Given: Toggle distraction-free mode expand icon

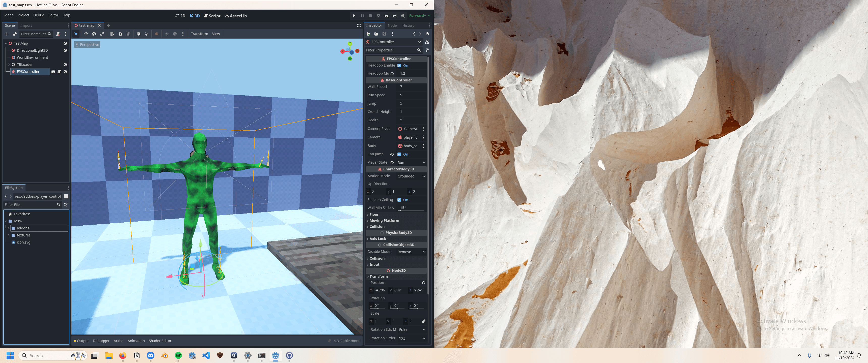Looking at the screenshot, I should click(x=359, y=26).
